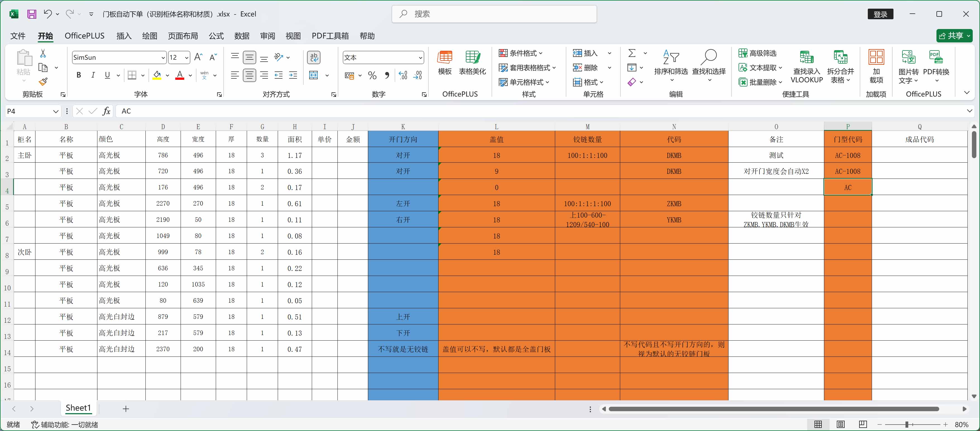The width and height of the screenshot is (980, 431).
Task: Toggle Bold formatting
Action: (x=79, y=75)
